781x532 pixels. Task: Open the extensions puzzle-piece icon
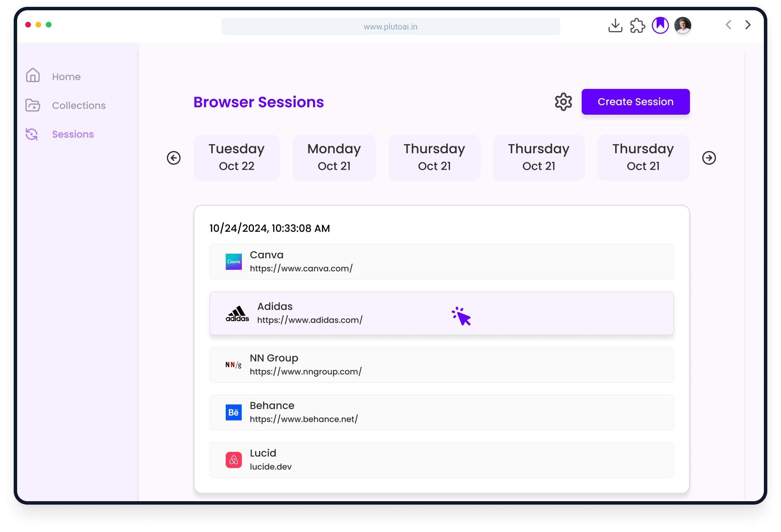click(x=637, y=26)
